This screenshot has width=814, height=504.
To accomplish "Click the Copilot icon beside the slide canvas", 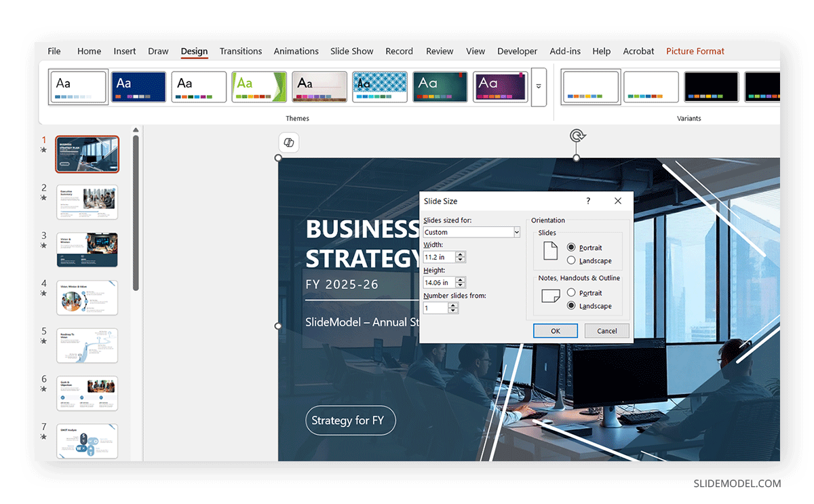I will 288,142.
